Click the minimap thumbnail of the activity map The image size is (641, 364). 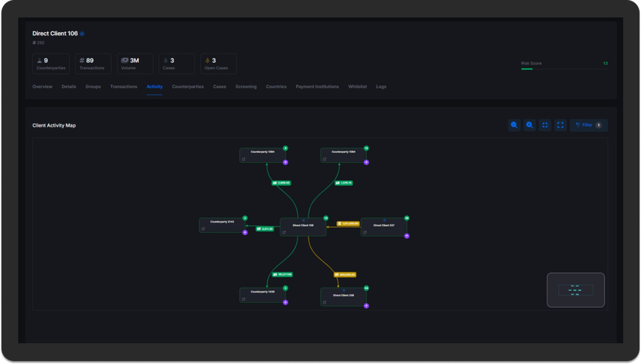[575, 290]
